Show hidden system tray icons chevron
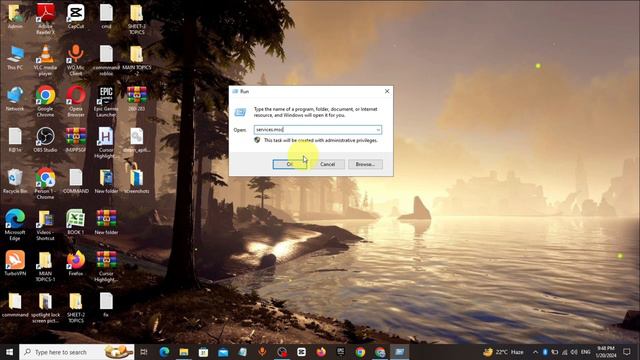Image resolution: width=640 pixels, height=360 pixels. click(x=536, y=352)
